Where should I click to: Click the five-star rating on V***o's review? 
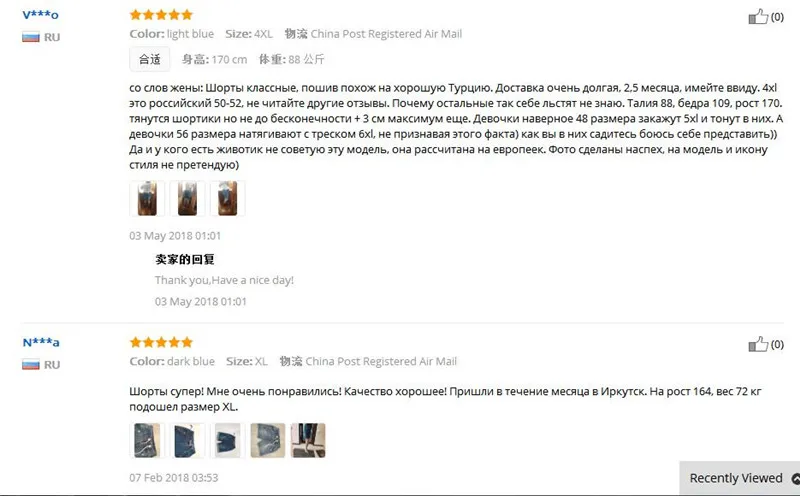click(x=161, y=15)
